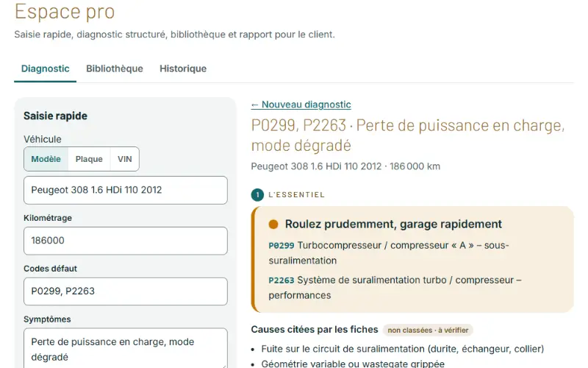Click the 'L'ESSENTIEL' section label
Viewport: 588px width, 368px height.
pyautogui.click(x=296, y=195)
